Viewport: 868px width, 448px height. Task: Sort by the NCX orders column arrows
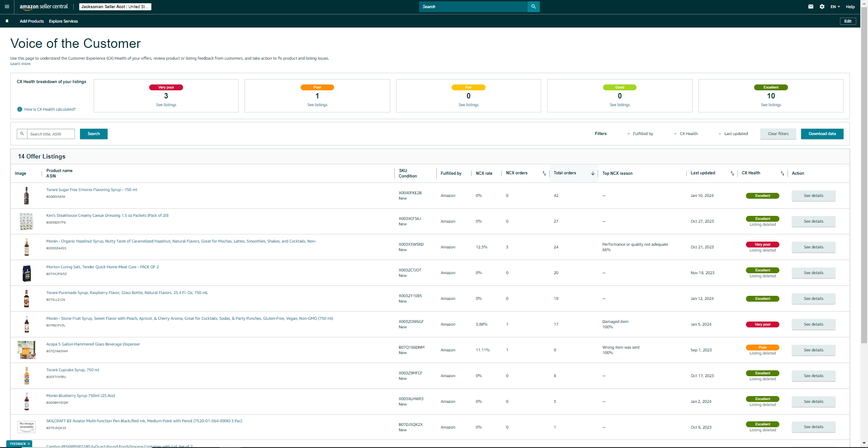point(544,173)
